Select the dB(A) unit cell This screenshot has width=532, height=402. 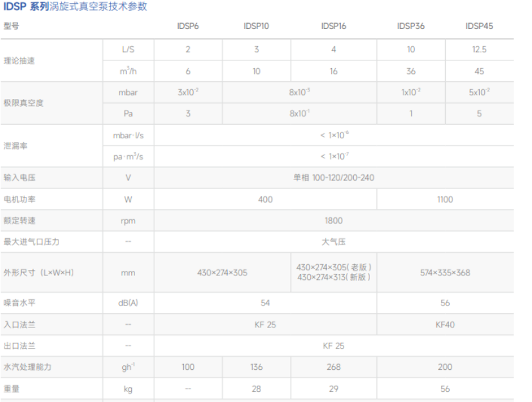coord(128,303)
